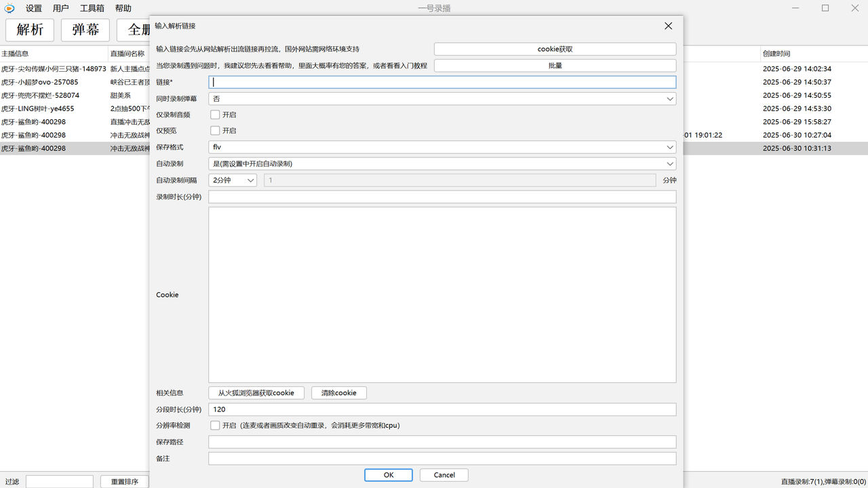Click the cookie获取 button
The height and width of the screenshot is (488, 868).
tap(555, 49)
